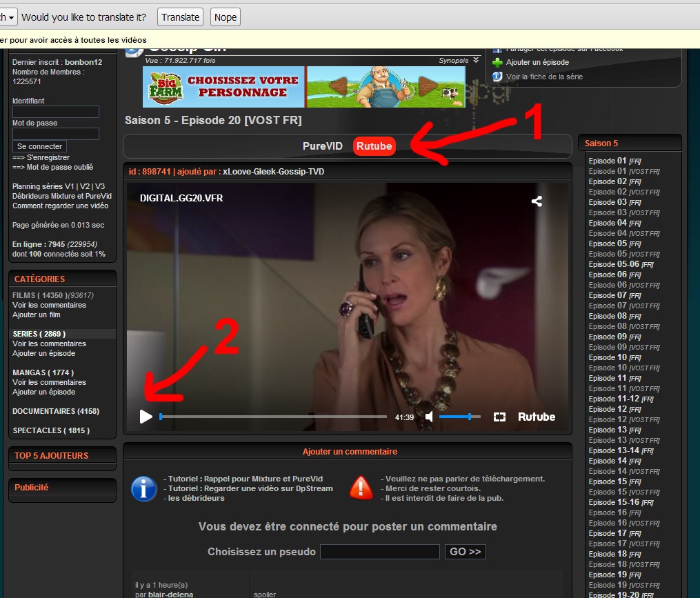Image resolution: width=700 pixels, height=598 pixels.
Task: Open the translation language dropdown
Action: click(x=8, y=17)
